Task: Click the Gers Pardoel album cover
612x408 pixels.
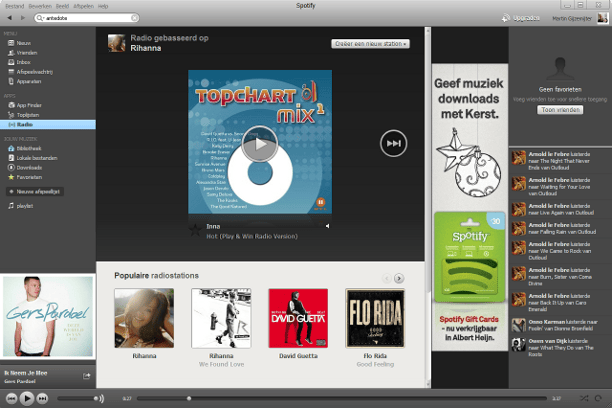Action: point(48,316)
